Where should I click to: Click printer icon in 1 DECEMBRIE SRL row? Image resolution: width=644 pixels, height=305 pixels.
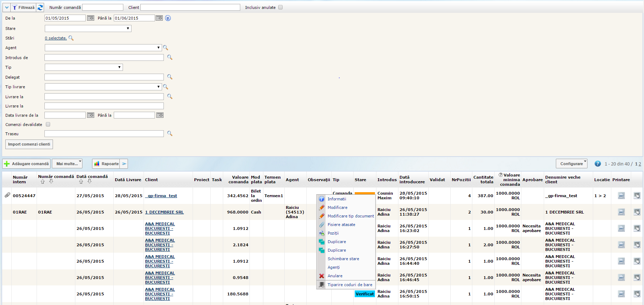point(621,212)
